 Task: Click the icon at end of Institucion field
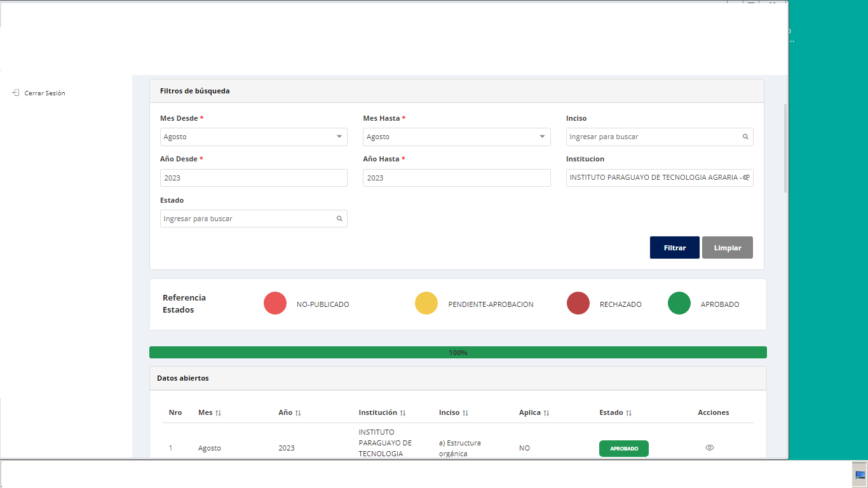(746, 178)
